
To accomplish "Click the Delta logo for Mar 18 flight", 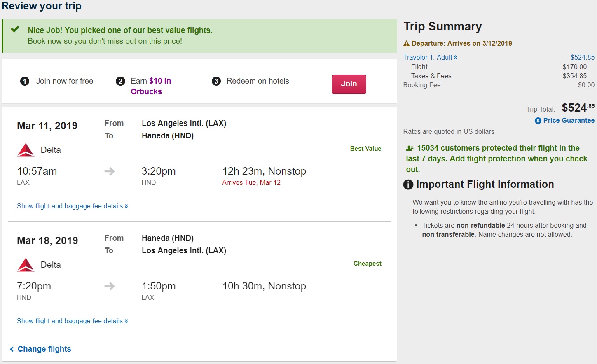I will click(26, 265).
